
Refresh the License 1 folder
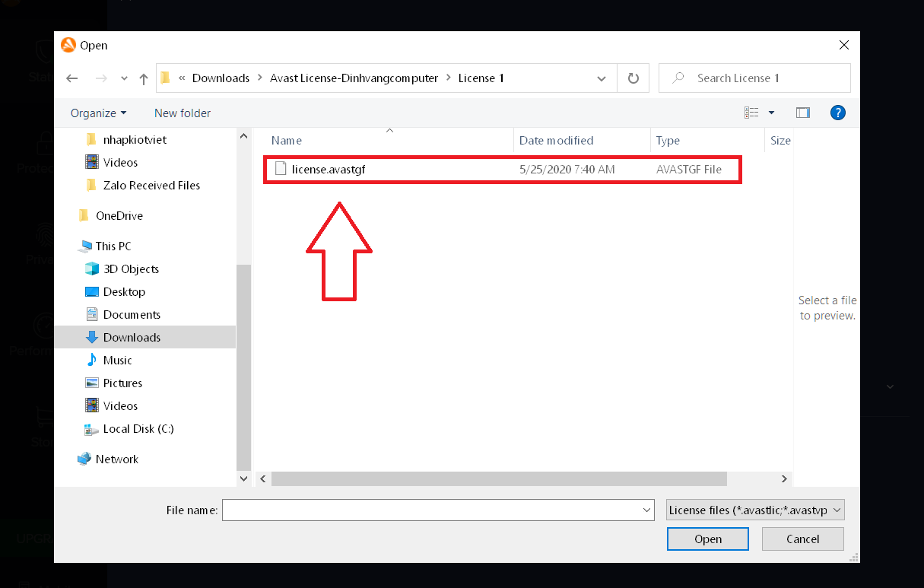pos(633,78)
